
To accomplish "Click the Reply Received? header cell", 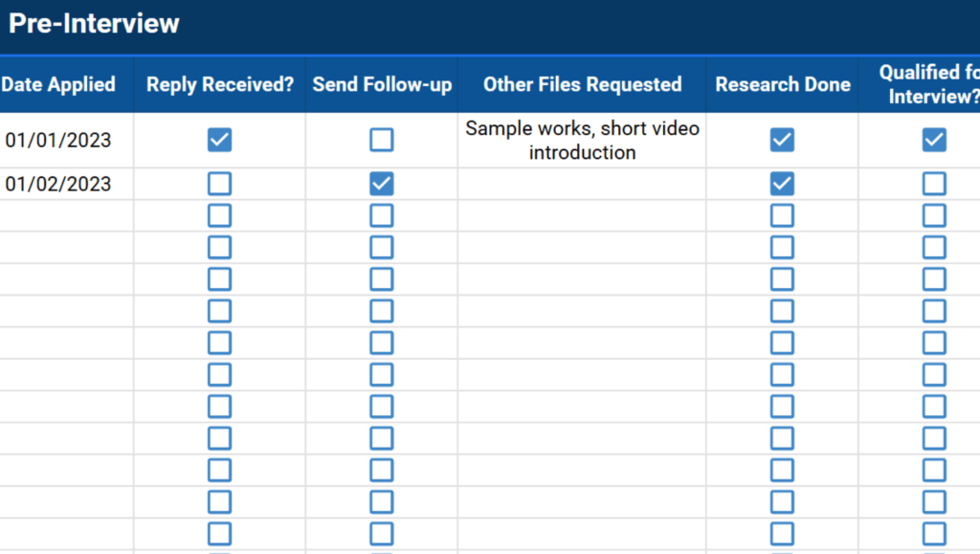I will [x=220, y=84].
